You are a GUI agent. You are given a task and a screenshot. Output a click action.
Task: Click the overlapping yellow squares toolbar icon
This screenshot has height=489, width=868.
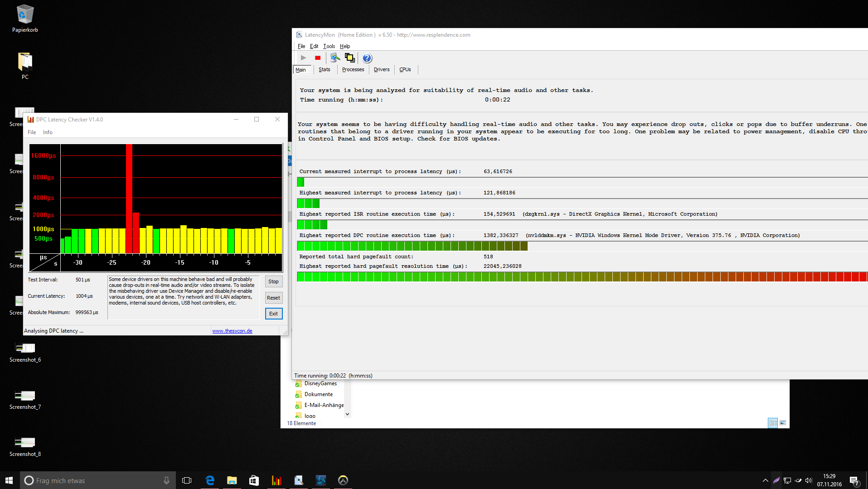pos(349,58)
